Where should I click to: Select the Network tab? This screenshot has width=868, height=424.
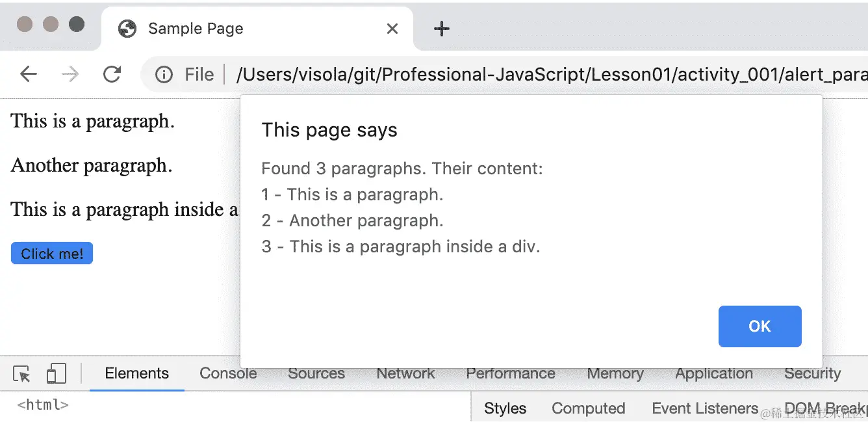tap(405, 374)
